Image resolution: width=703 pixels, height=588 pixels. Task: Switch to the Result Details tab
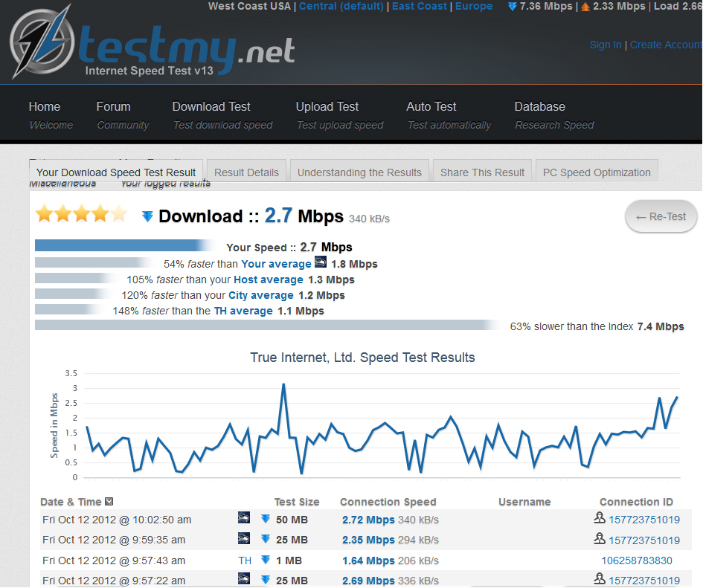246,172
